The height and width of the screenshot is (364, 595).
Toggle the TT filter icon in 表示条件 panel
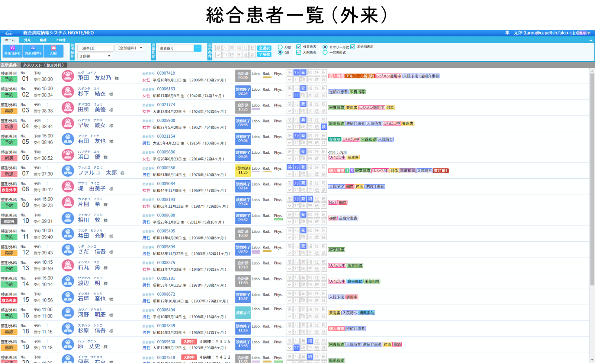click(x=225, y=55)
